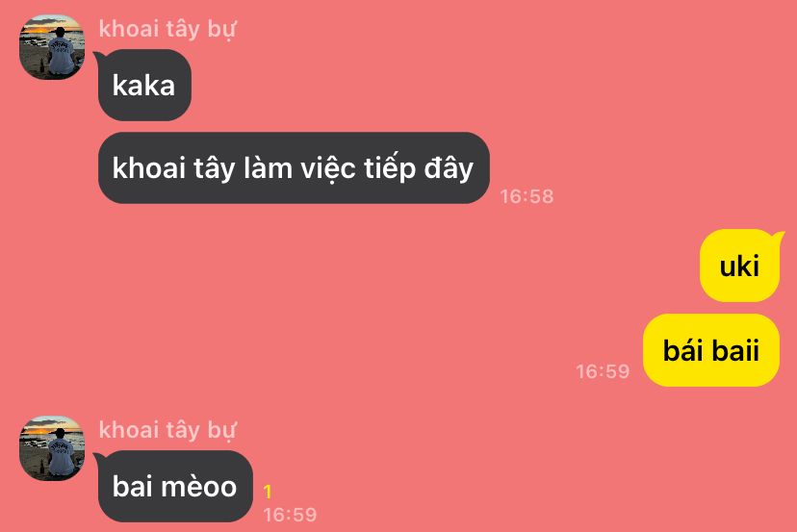
Task: Click the first khoai tây bự sender name
Action: (167, 29)
